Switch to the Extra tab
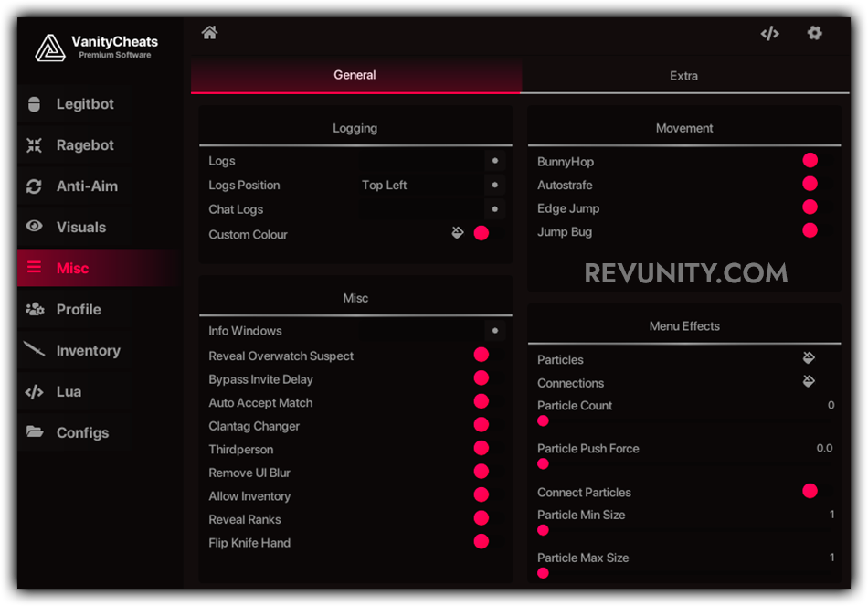This screenshot has height=606, width=868. (683, 76)
